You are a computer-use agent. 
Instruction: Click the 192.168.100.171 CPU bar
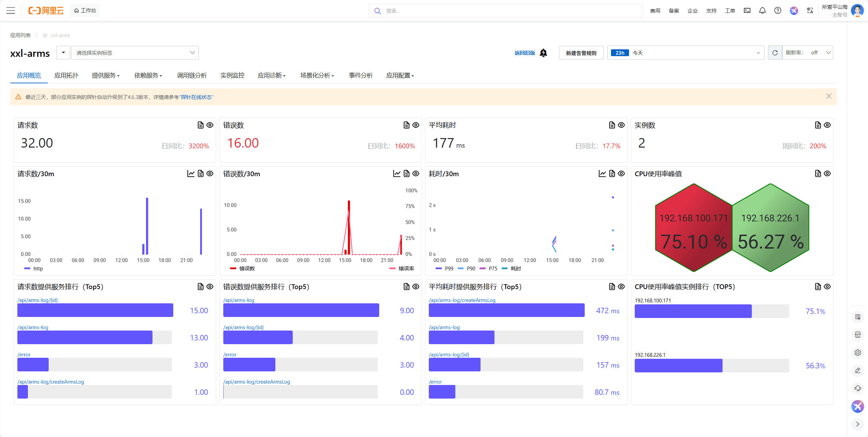[711, 311]
